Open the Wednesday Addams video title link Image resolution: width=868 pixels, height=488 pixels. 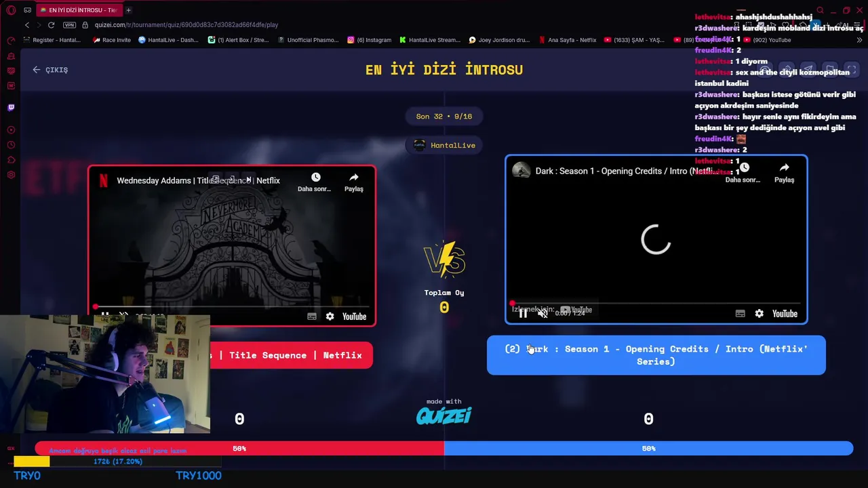(x=198, y=180)
